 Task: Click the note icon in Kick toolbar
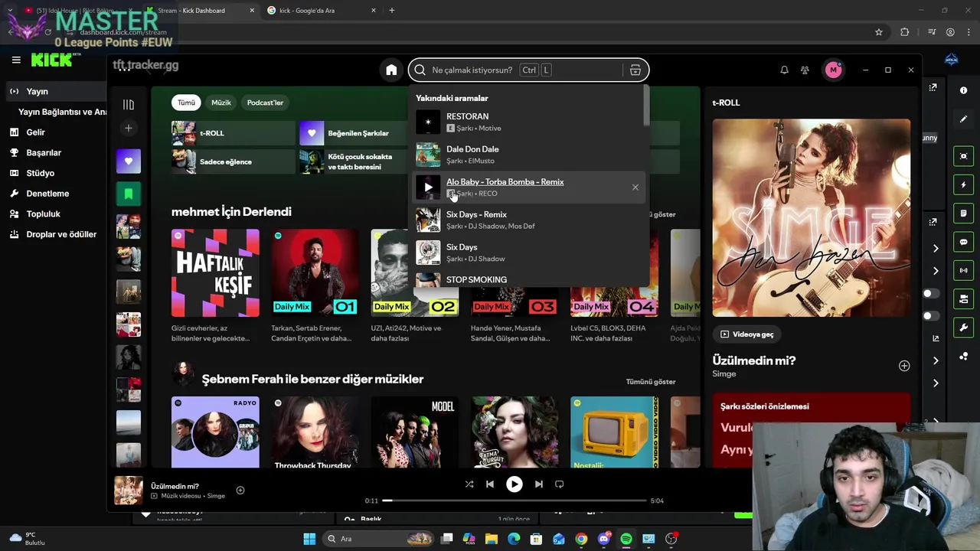pyautogui.click(x=963, y=214)
